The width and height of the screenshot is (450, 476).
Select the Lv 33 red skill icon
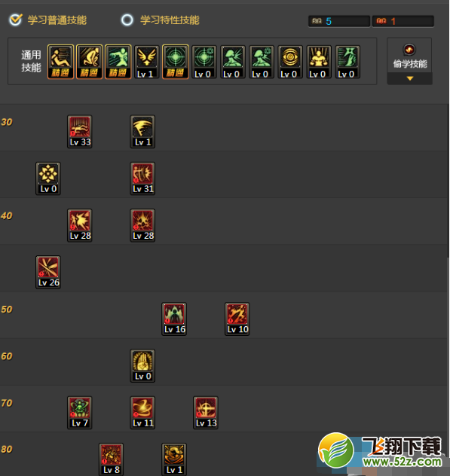80,132
